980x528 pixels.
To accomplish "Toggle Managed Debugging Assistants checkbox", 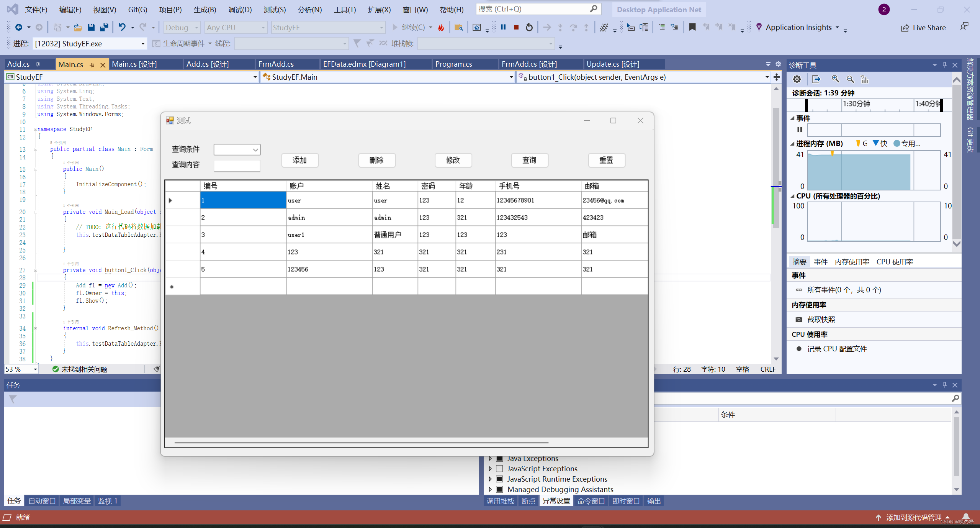I will tap(499, 489).
